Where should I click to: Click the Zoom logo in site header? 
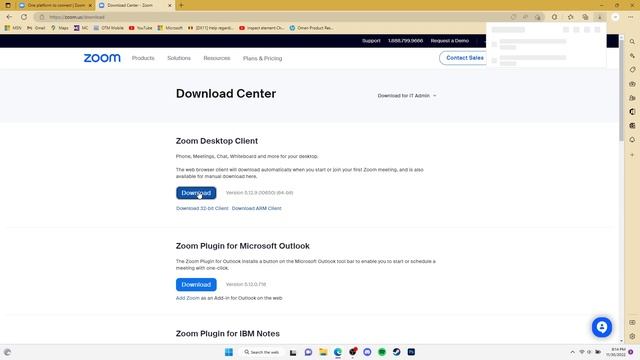(x=102, y=58)
